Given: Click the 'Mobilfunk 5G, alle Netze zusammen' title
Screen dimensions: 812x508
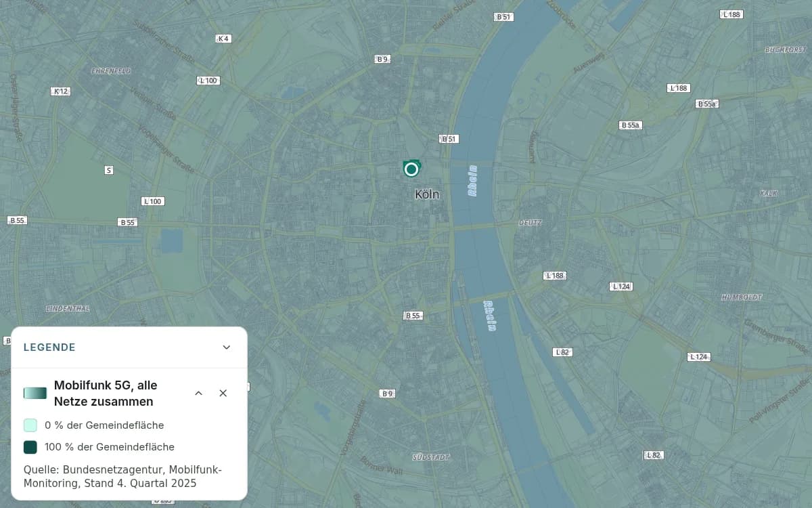Looking at the screenshot, I should pyautogui.click(x=106, y=394).
